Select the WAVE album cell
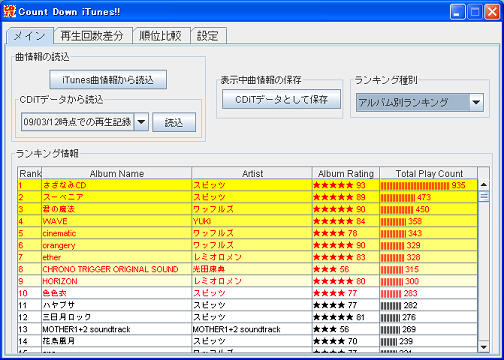The height and width of the screenshot is (360, 504). [x=117, y=221]
